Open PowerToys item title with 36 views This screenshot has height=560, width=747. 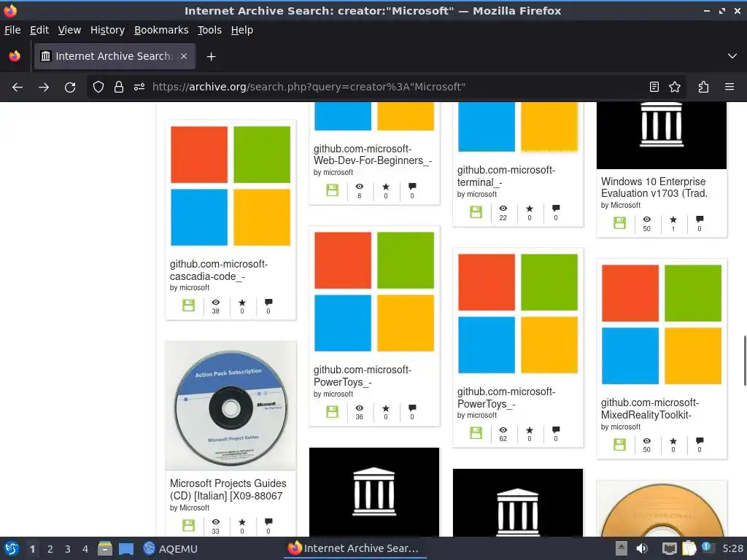(x=362, y=376)
